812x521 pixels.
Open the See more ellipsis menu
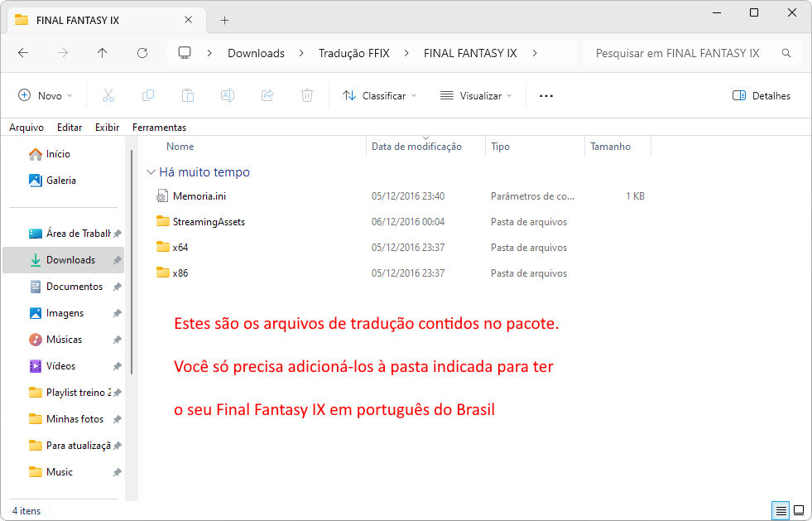[546, 96]
